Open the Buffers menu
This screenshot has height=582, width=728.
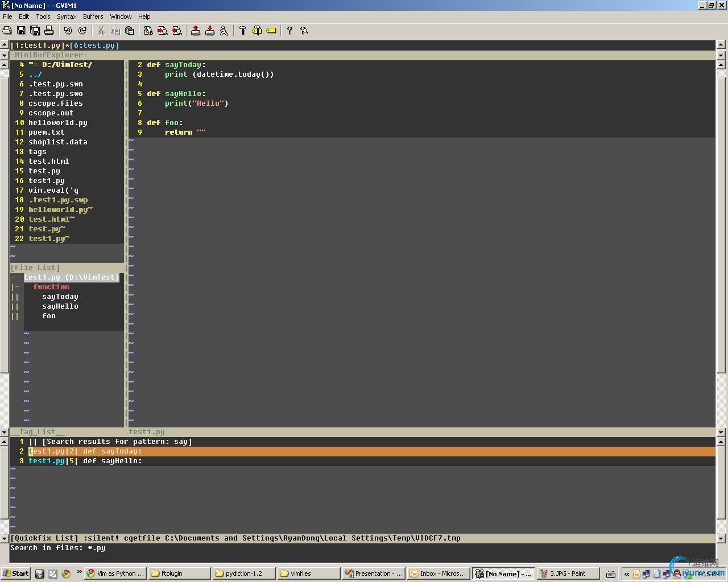(x=93, y=16)
